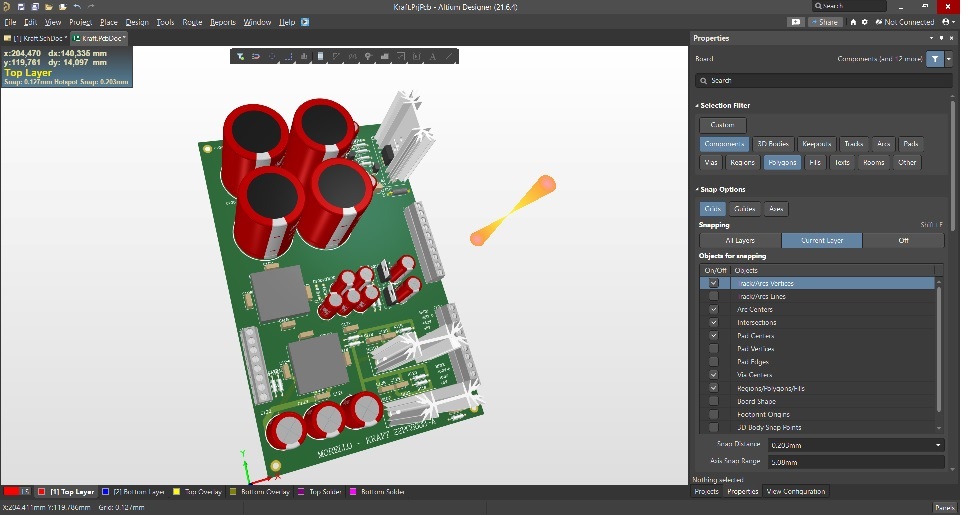Choose the place via tool in Active Bar
The width and height of the screenshot is (968, 516).
click(x=369, y=57)
